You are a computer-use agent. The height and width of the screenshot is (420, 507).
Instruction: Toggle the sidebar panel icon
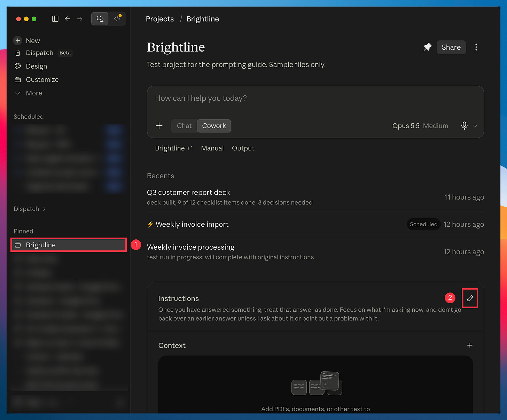[55, 19]
